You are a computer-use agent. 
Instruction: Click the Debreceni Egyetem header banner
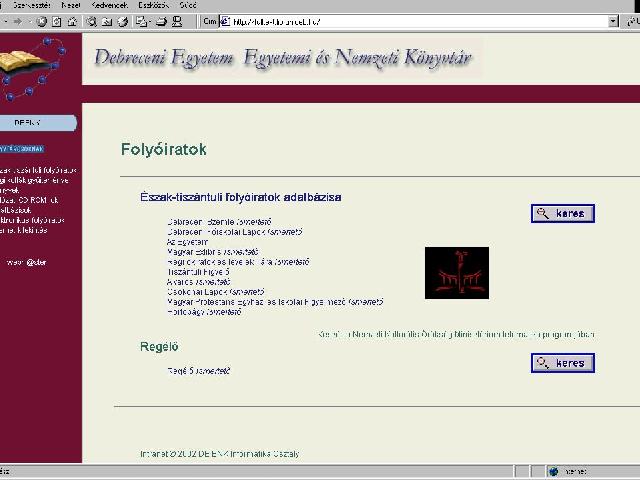(x=282, y=58)
